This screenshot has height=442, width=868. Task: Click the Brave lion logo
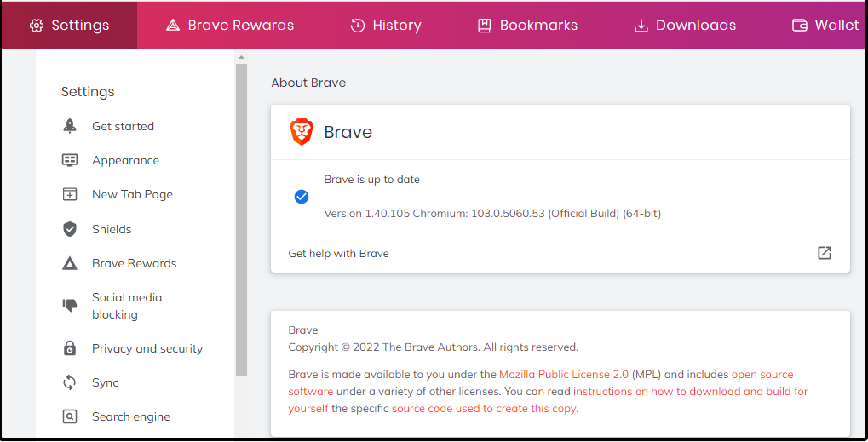(302, 132)
